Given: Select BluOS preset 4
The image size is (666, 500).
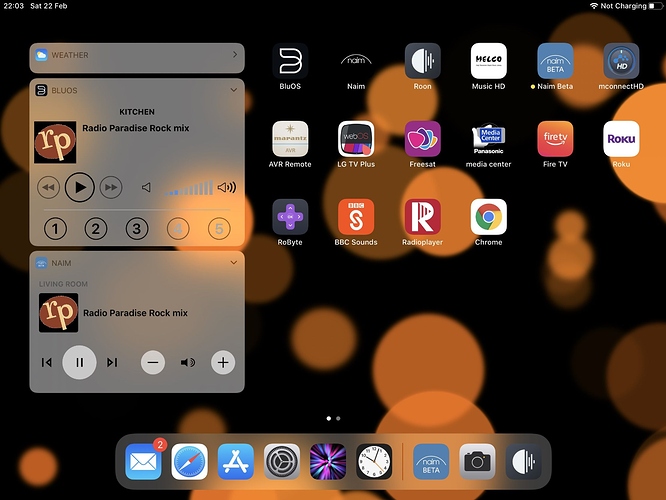Looking at the screenshot, I should [x=178, y=229].
